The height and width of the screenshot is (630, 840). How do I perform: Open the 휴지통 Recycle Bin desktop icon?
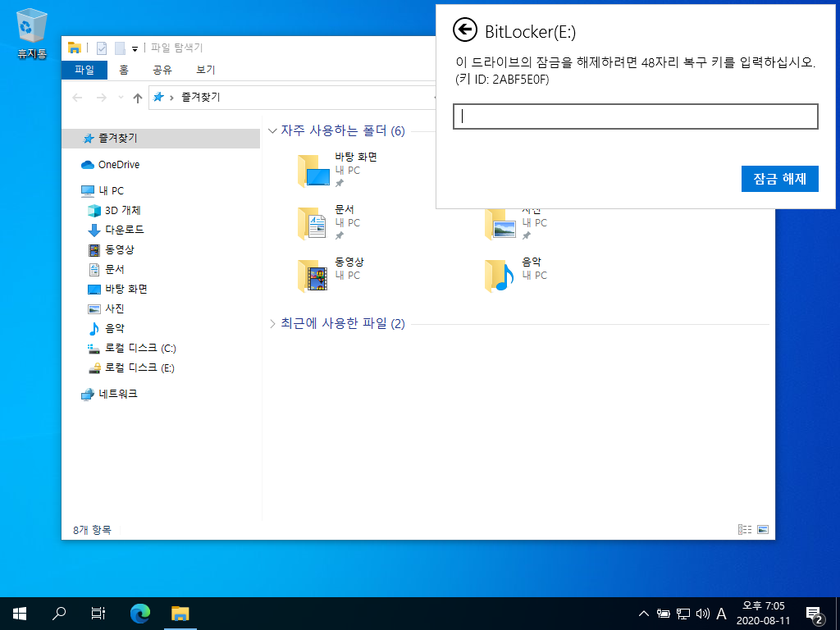click(32, 33)
